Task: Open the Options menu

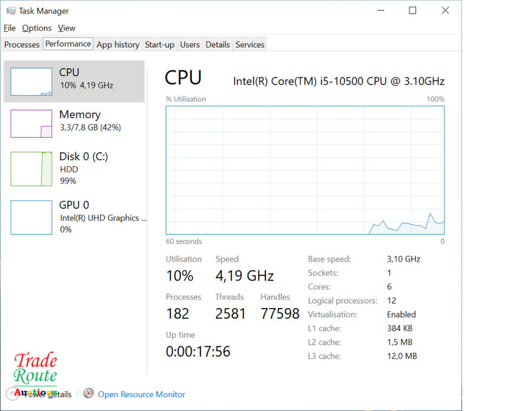Action: pos(37,28)
